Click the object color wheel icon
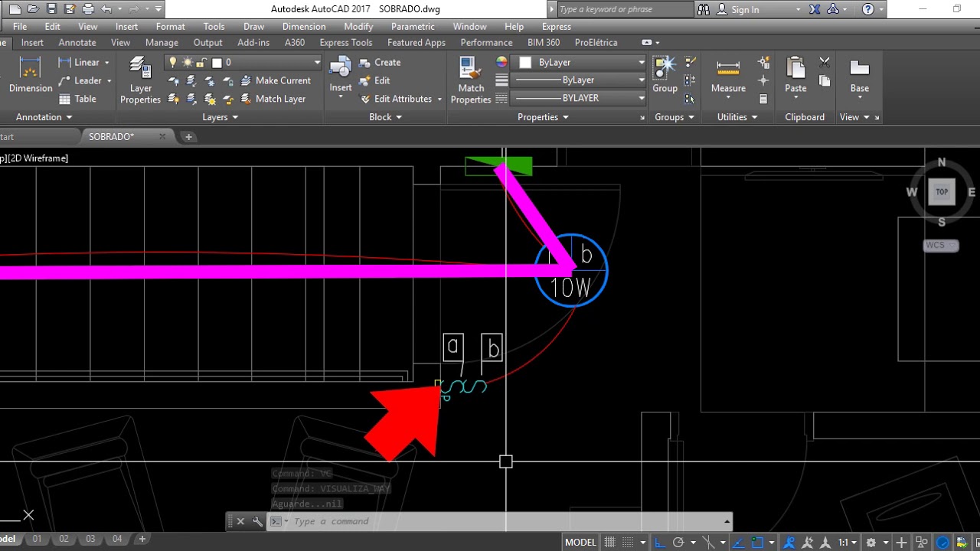The height and width of the screenshot is (551, 980). 502,63
